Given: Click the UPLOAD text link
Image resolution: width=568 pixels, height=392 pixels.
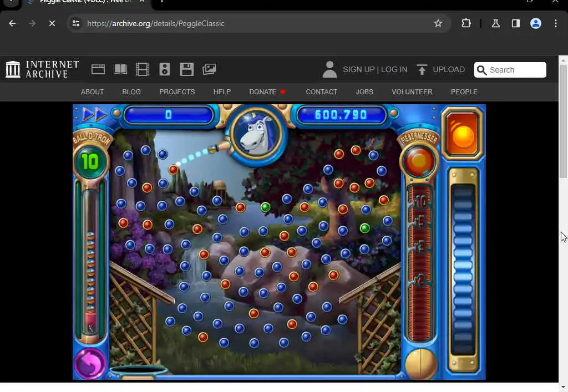Looking at the screenshot, I should [x=448, y=69].
